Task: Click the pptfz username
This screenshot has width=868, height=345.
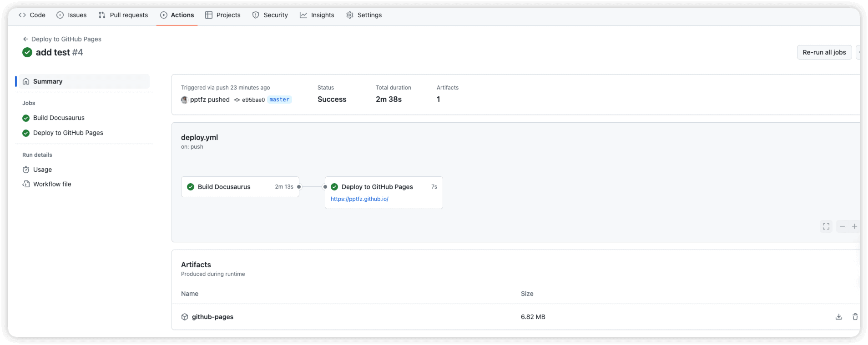Action: coord(198,100)
